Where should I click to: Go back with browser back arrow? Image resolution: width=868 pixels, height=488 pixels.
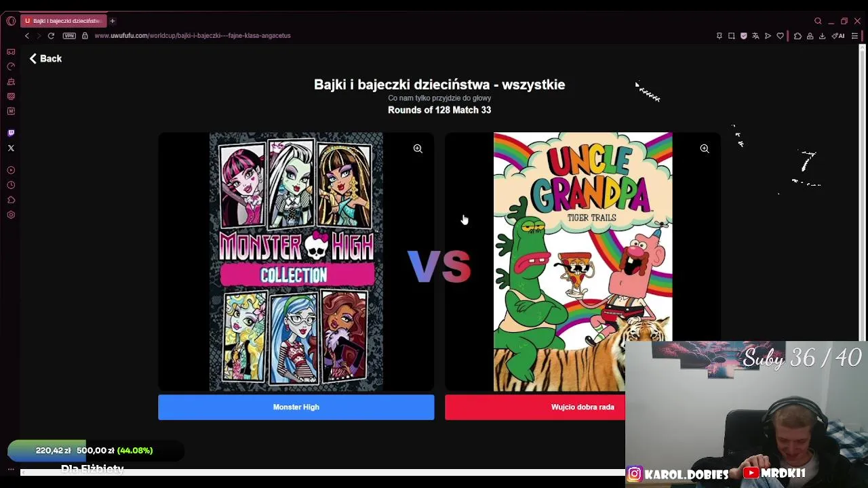pos(27,36)
